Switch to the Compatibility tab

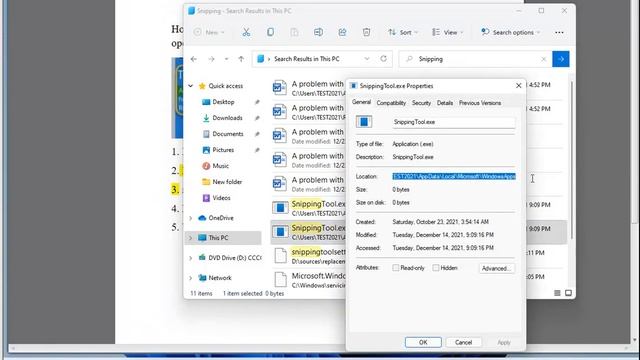tap(391, 103)
